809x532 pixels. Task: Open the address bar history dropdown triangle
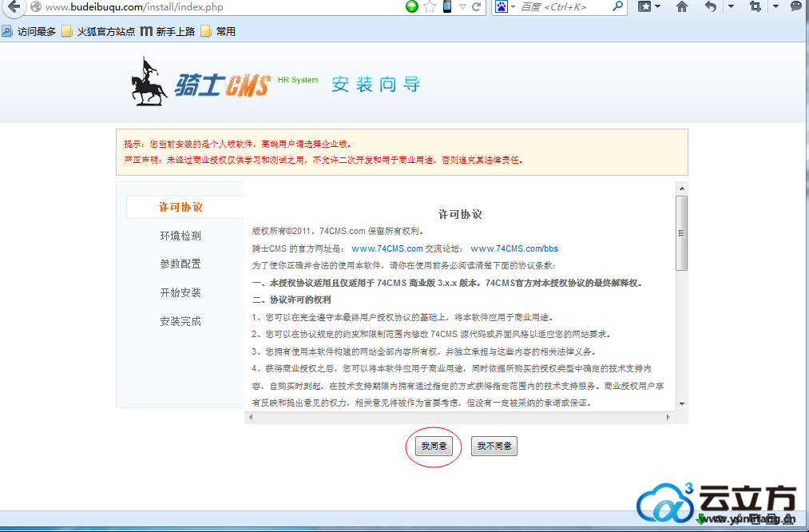click(462, 6)
